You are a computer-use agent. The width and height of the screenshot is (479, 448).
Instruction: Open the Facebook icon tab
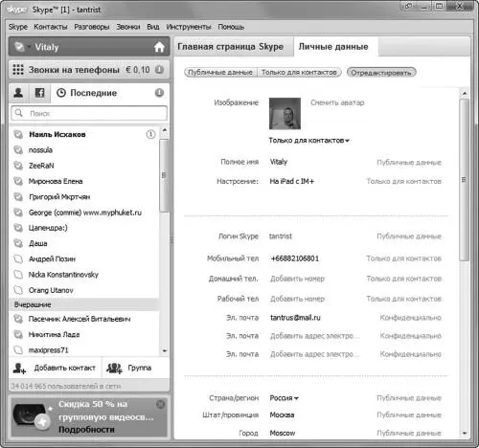[39, 93]
